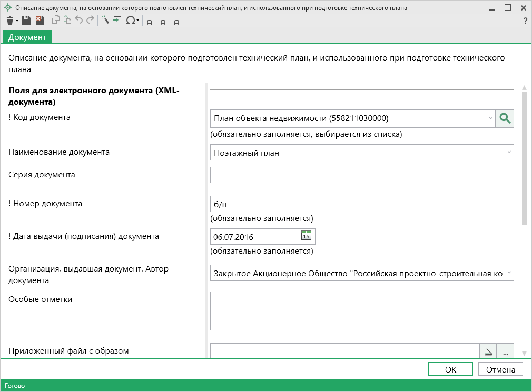Open the Omega special symbols menu
Viewport: 532px width, 392px height.
coord(131,21)
